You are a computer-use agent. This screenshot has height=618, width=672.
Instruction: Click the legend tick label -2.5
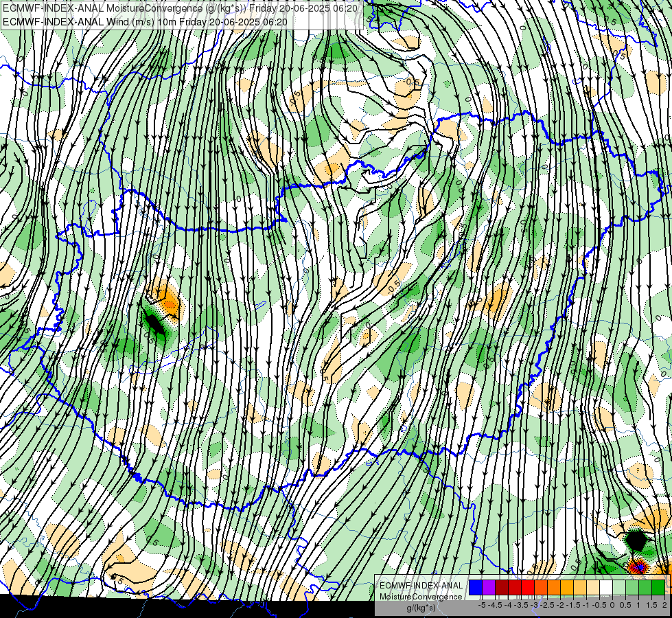pos(547,605)
